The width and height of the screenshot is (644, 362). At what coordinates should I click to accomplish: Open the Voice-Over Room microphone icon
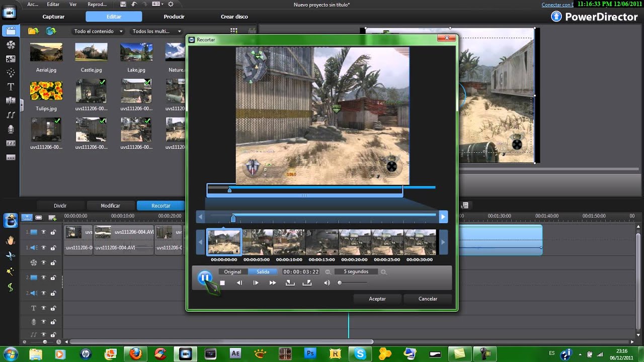(10, 129)
